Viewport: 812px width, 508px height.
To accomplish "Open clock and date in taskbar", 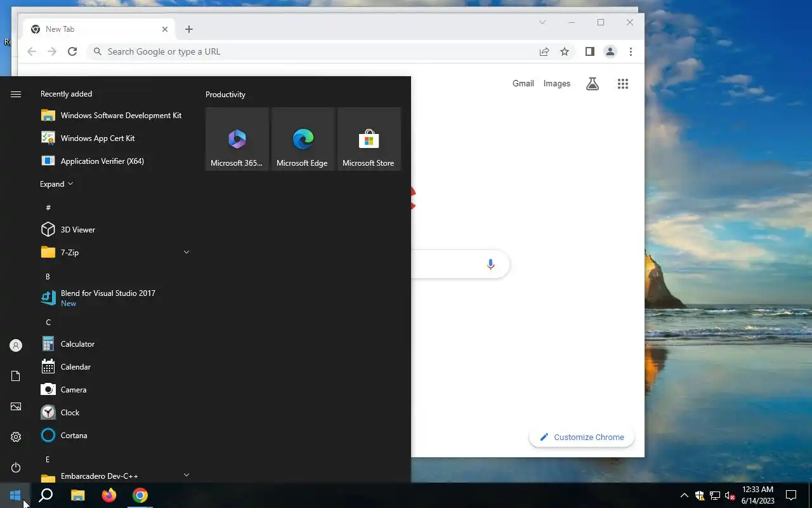I will click(757, 495).
